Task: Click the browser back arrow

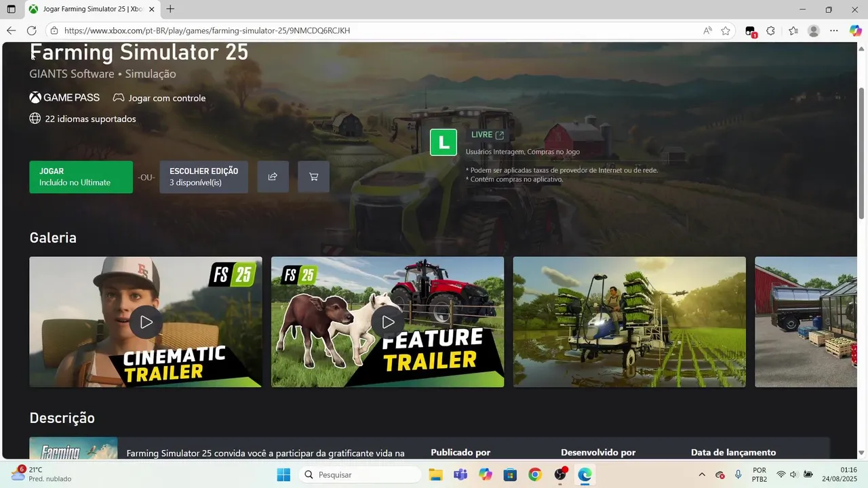Action: point(11,30)
